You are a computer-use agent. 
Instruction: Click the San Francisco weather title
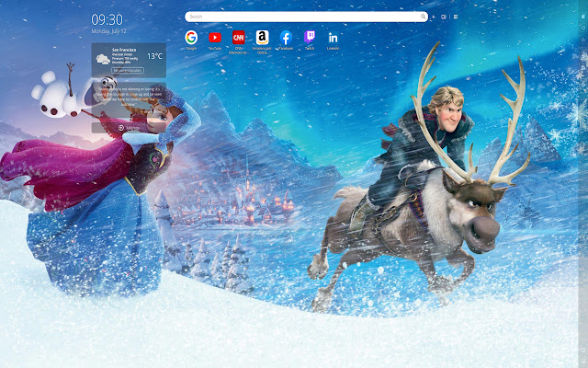[x=124, y=50]
